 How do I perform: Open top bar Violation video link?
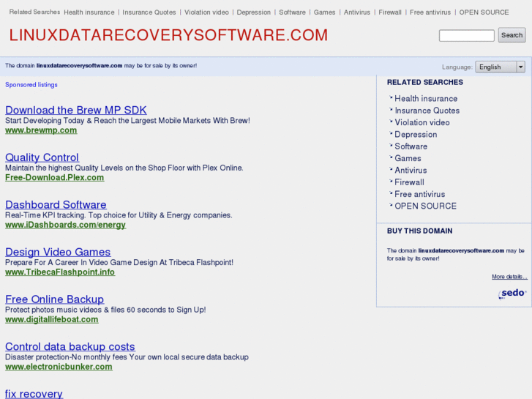tap(206, 12)
